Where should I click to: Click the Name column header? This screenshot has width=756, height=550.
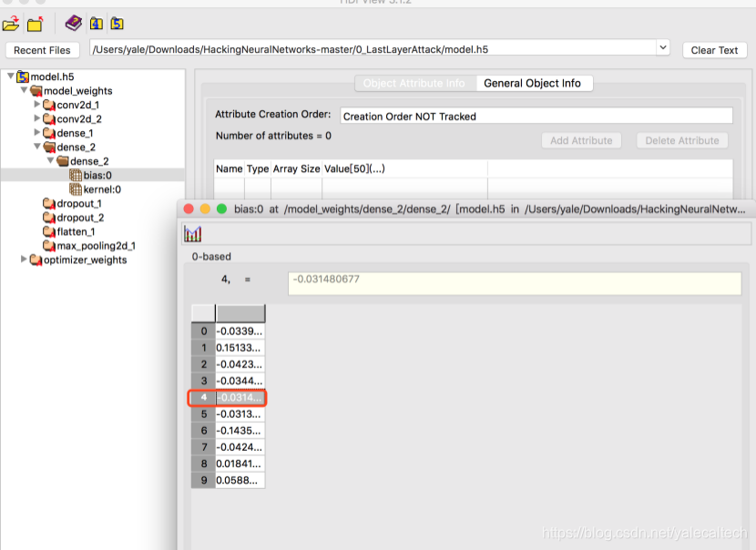click(x=229, y=168)
